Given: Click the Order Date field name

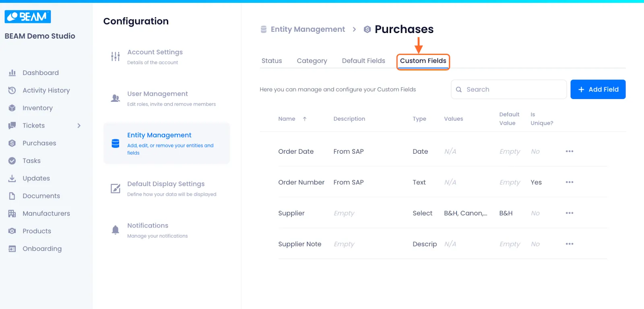Looking at the screenshot, I should (296, 151).
